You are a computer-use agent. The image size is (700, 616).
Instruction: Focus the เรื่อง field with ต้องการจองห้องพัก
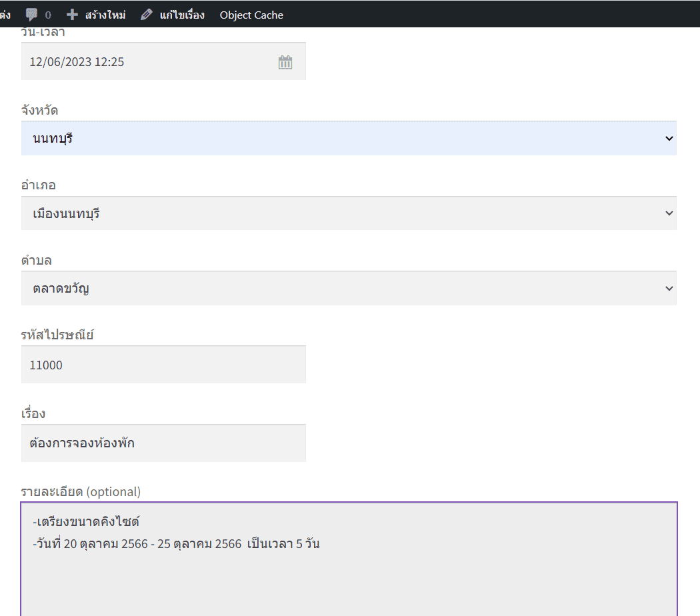[163, 443]
